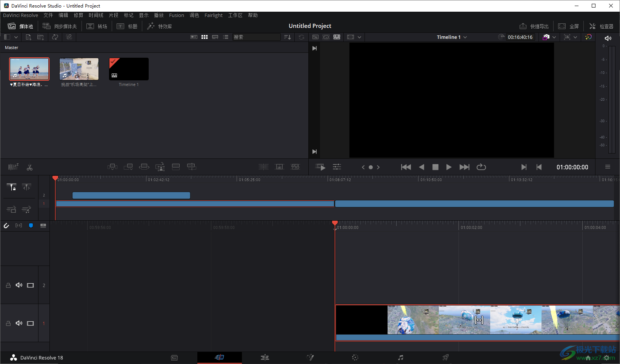The height and width of the screenshot is (364, 620).
Task: Switch to the Edit page tab
Action: tap(265, 358)
